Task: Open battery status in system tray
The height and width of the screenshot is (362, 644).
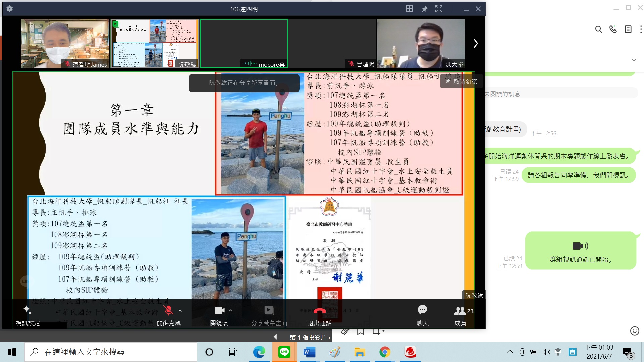Action: tap(534, 352)
